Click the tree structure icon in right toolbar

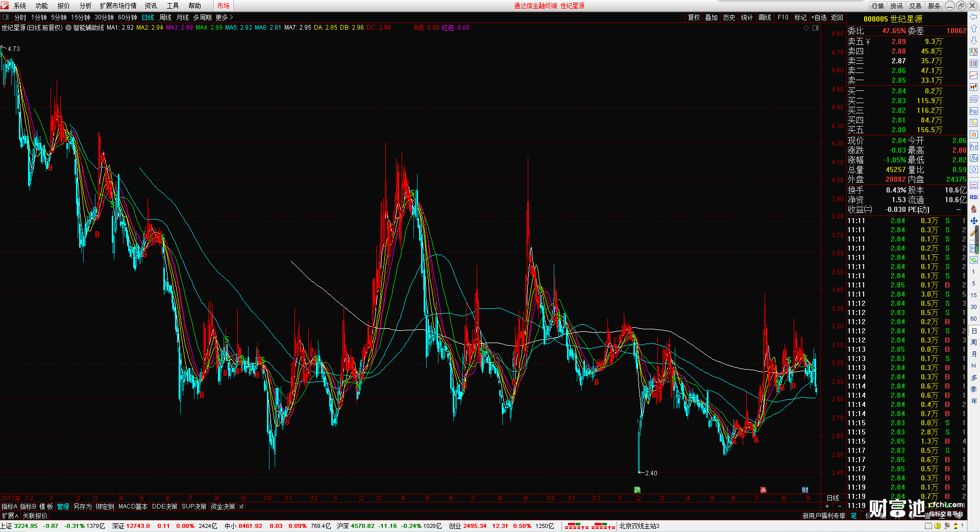pos(974,123)
